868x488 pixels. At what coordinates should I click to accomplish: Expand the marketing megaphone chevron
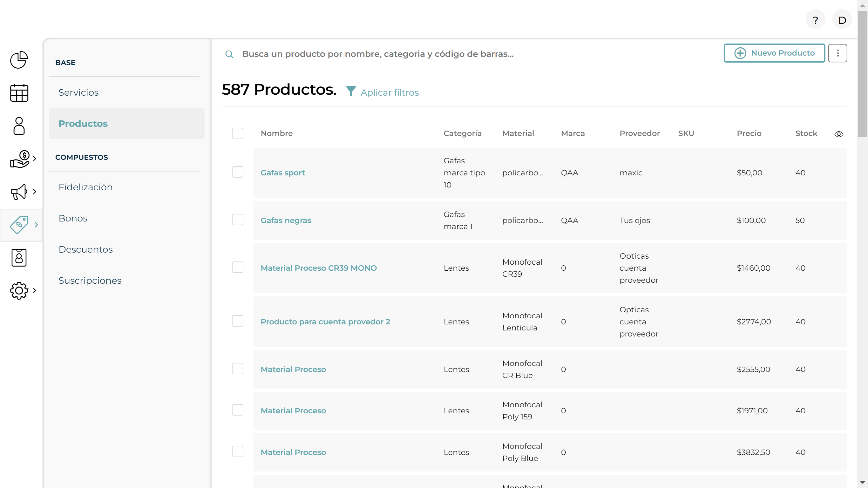[34, 192]
